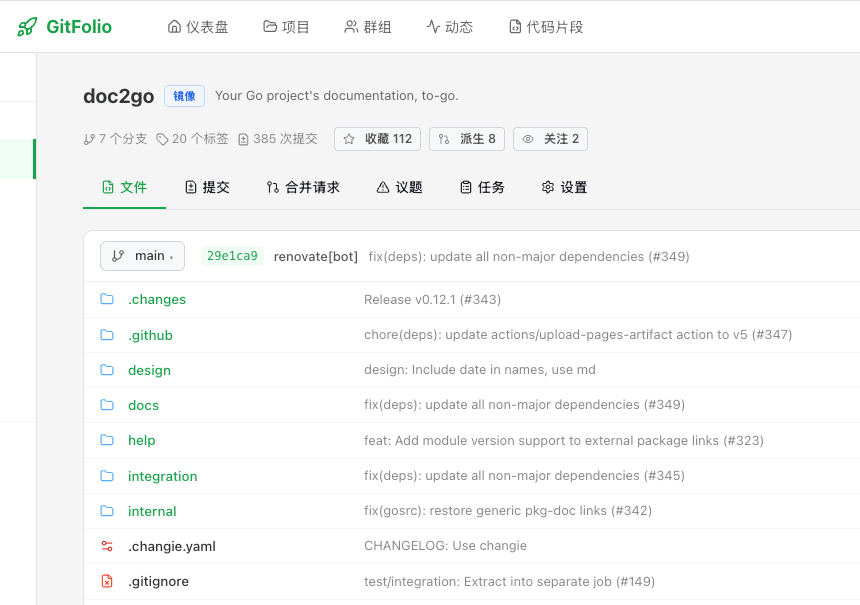
Task: Click the .changie.yaml config file icon
Action: pyautogui.click(x=107, y=546)
